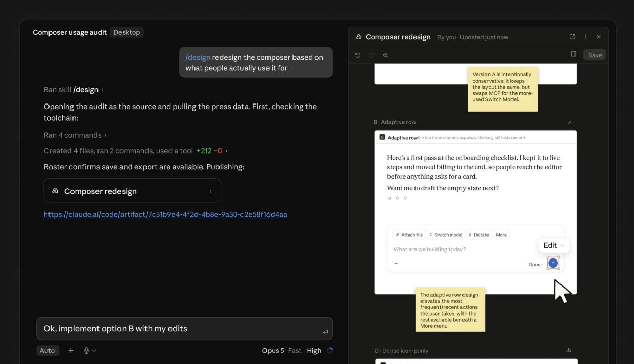The width and height of the screenshot is (634, 364).
Task: Click the C · Dense icon-only label
Action: (401, 351)
